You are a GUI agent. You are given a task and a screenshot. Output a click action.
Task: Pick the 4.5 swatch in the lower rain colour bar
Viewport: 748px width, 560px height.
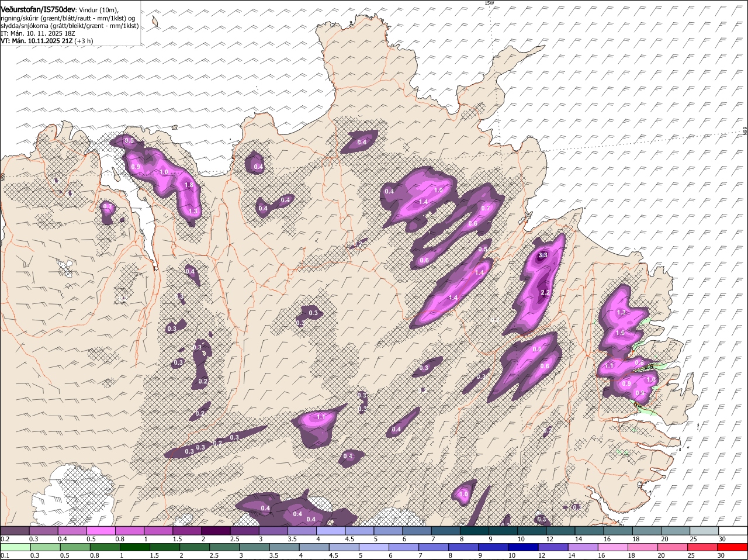tap(344, 548)
